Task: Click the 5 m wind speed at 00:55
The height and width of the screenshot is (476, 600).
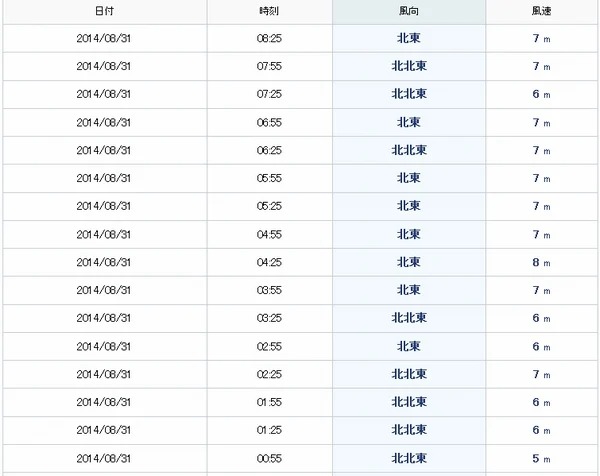Action: 541,458
